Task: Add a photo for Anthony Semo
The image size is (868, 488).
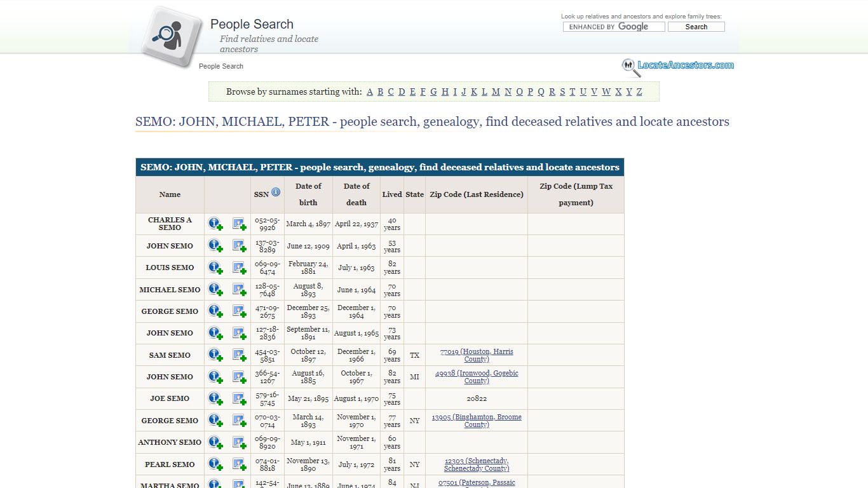Action: click(x=240, y=442)
